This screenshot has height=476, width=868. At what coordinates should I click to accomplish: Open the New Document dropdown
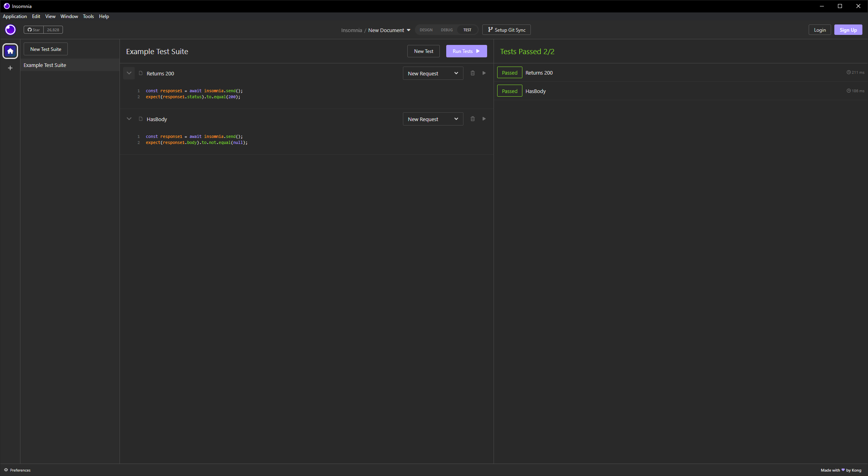389,30
